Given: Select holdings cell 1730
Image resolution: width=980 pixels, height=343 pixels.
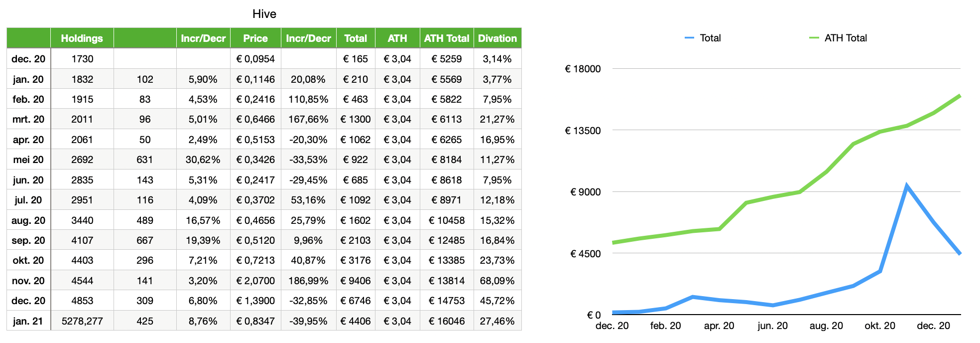Looking at the screenshot, I should (82, 59).
